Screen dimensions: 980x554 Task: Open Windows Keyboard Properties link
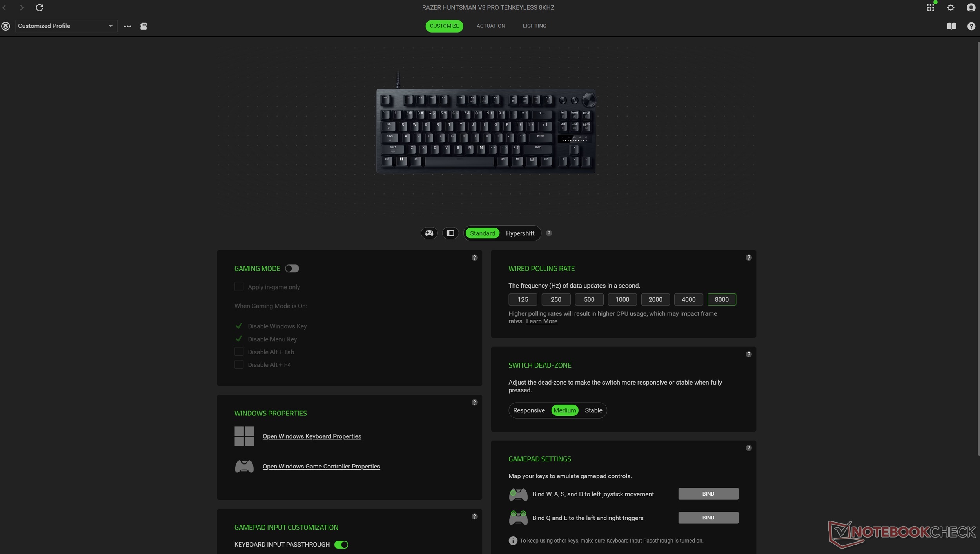[312, 436]
